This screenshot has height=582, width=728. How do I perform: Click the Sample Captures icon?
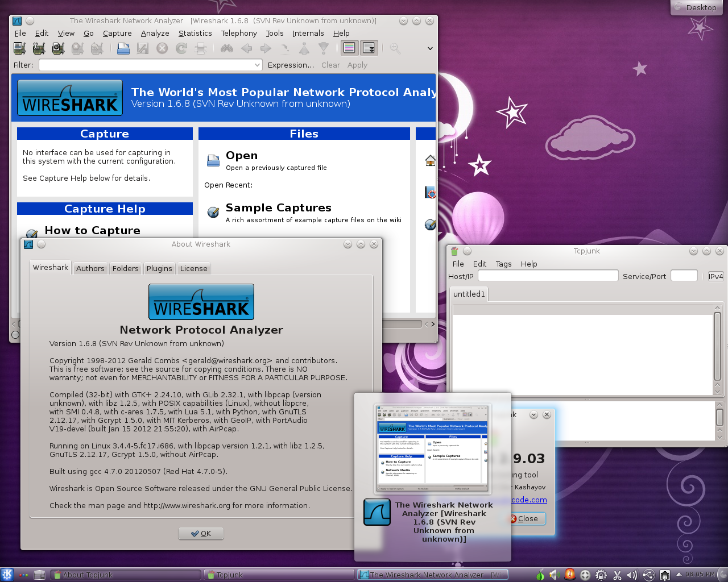[213, 212]
